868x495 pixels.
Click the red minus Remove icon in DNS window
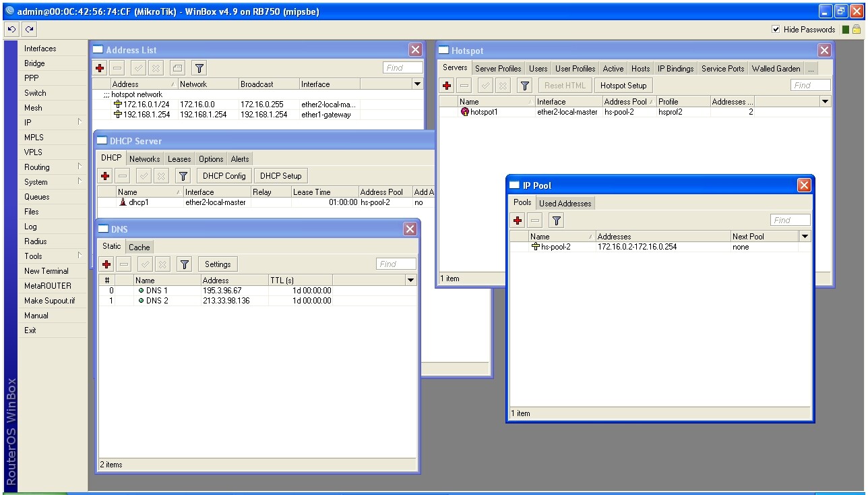(123, 264)
